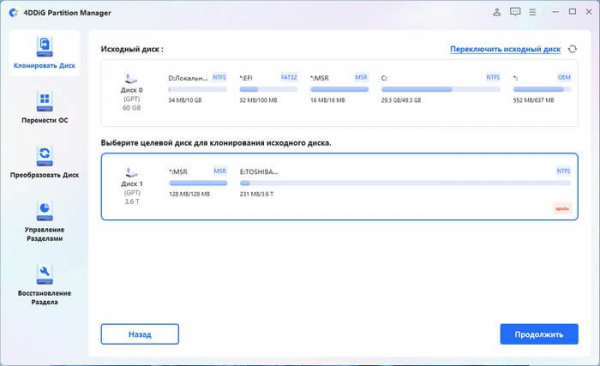Click the Диск 1 drive icon
This screenshot has height=366, width=600.
click(131, 173)
